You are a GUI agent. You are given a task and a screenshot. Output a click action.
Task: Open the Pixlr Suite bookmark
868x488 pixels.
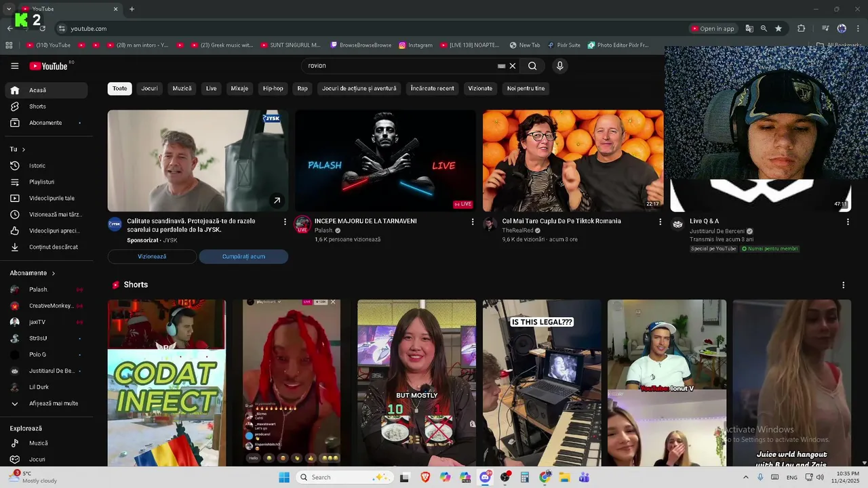pos(564,45)
